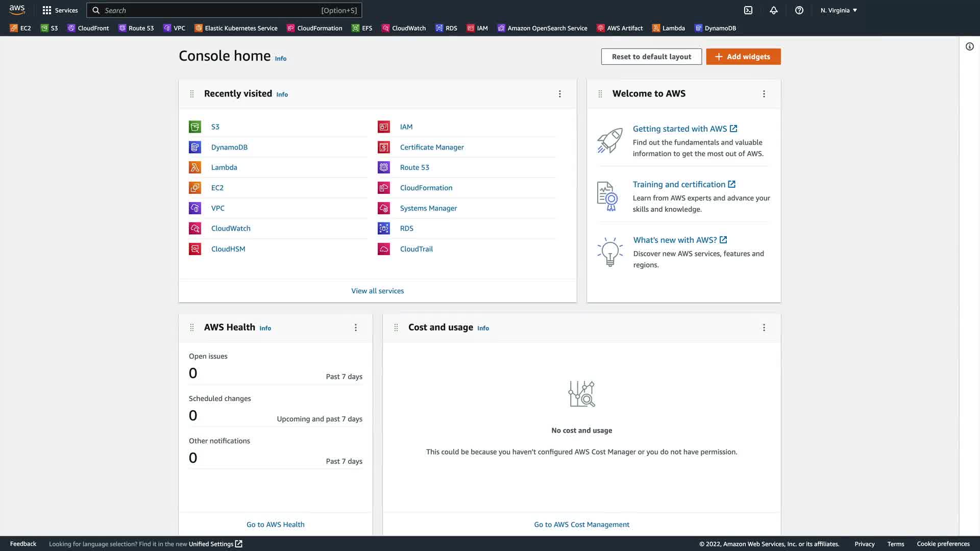Expand the N. Virginia region dropdown
This screenshot has width=980, height=551.
pos(839,10)
